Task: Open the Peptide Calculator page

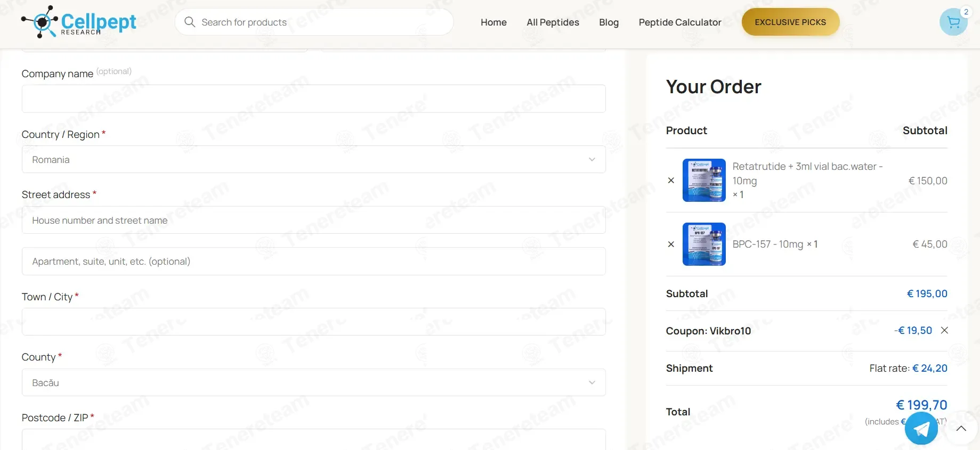Action: tap(680, 22)
